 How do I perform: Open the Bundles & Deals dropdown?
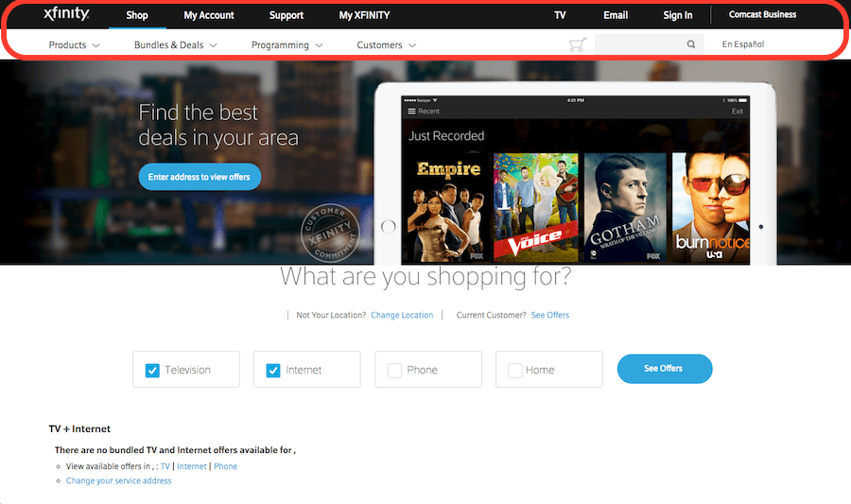[x=175, y=45]
